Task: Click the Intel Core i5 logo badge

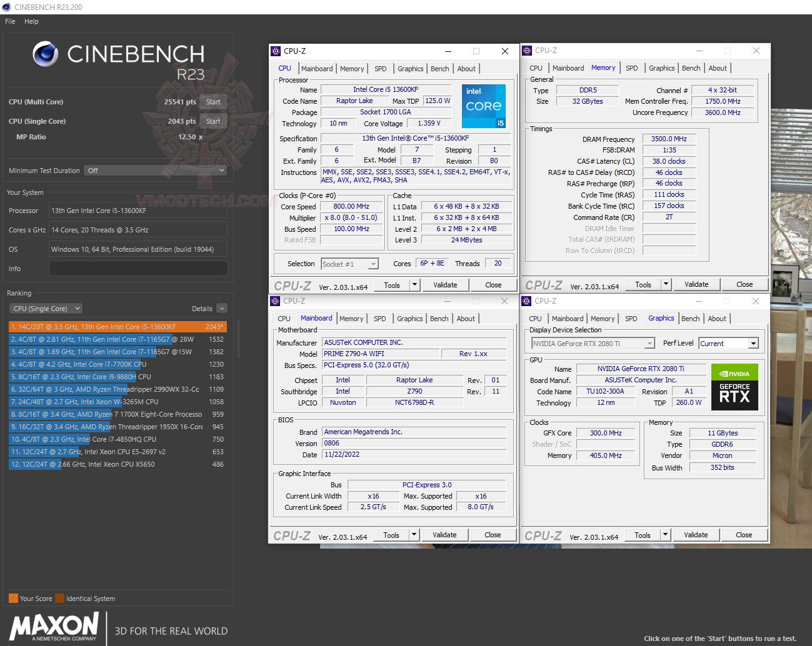Action: pyautogui.click(x=484, y=106)
